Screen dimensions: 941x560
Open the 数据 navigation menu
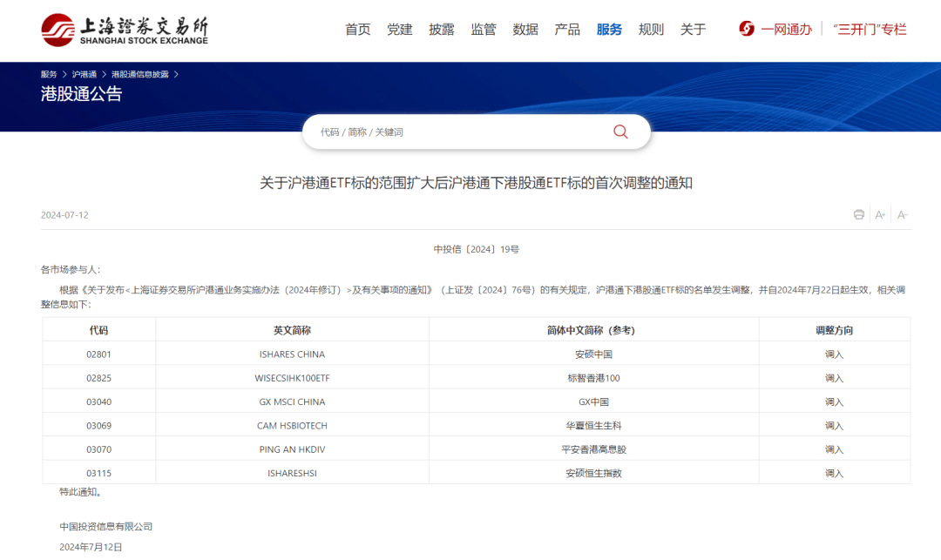click(x=525, y=29)
